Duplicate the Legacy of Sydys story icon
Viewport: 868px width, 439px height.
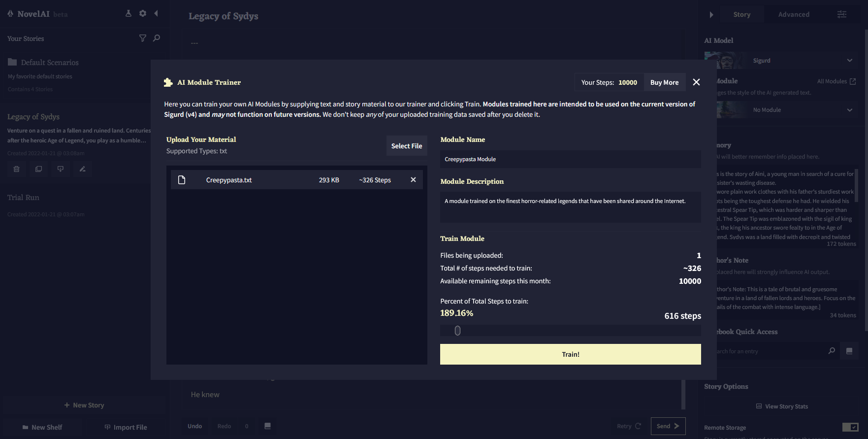pyautogui.click(x=38, y=169)
